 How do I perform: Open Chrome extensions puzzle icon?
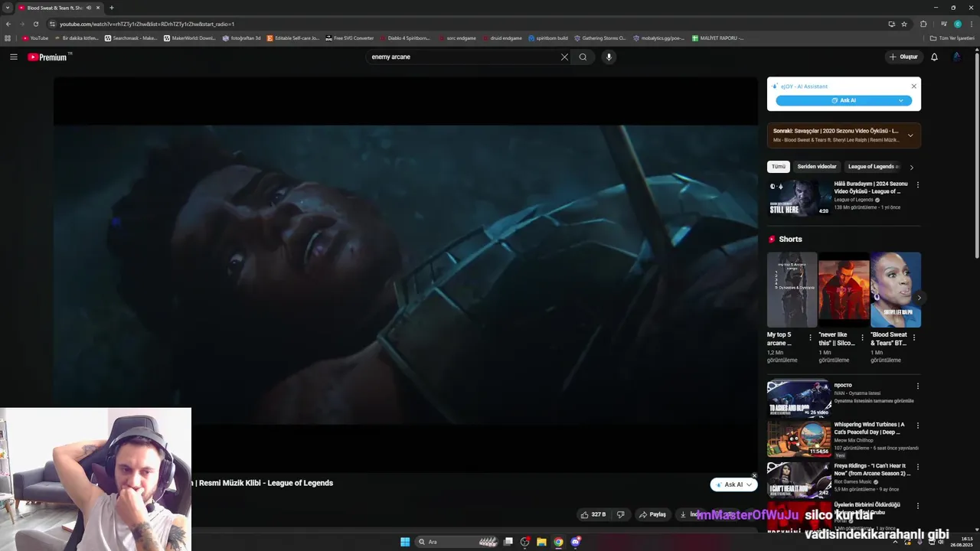923,24
